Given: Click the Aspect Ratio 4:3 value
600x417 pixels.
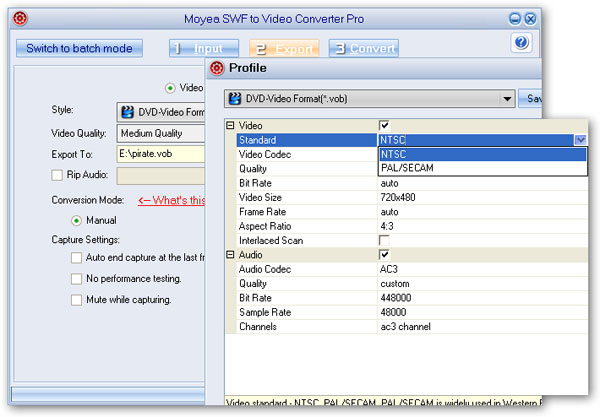Looking at the screenshot, I should tap(387, 226).
